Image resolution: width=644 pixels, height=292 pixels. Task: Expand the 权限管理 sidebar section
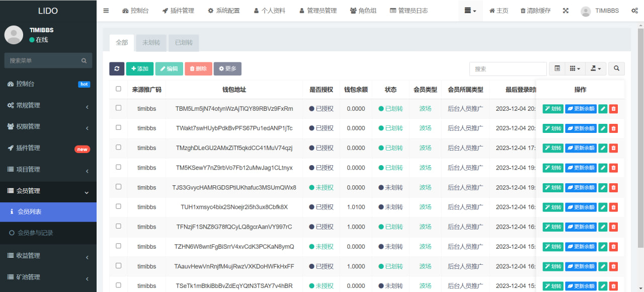click(48, 126)
